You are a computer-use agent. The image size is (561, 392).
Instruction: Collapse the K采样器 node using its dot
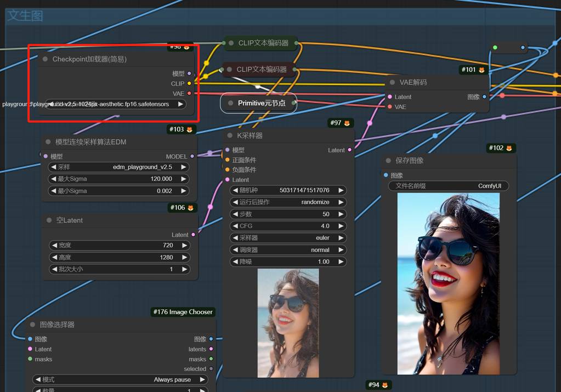(x=229, y=135)
